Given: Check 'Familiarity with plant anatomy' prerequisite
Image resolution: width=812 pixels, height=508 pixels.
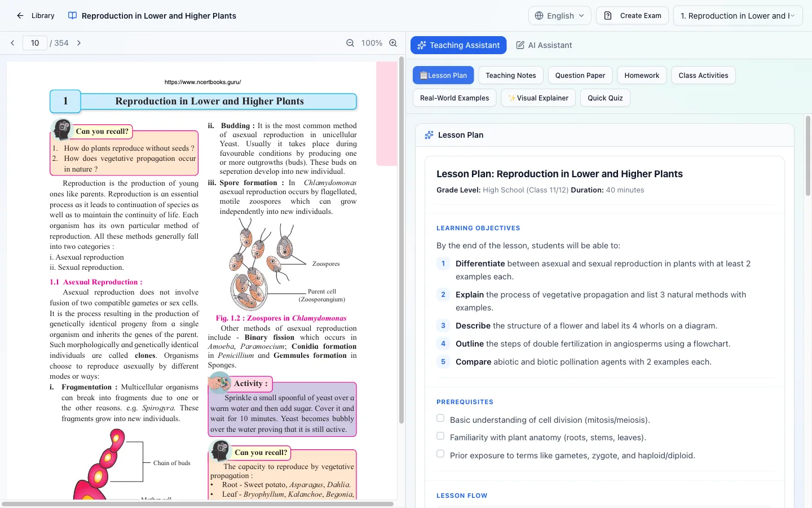Looking at the screenshot, I should [440, 436].
